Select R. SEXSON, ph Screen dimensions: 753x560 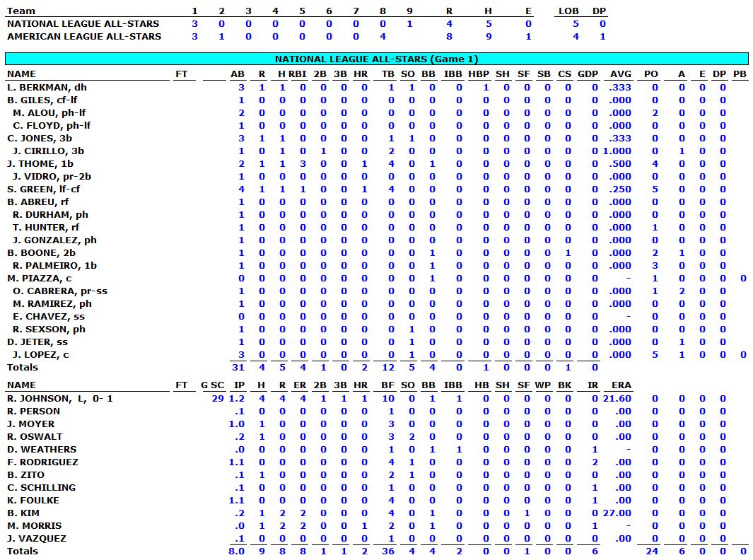click(x=49, y=329)
